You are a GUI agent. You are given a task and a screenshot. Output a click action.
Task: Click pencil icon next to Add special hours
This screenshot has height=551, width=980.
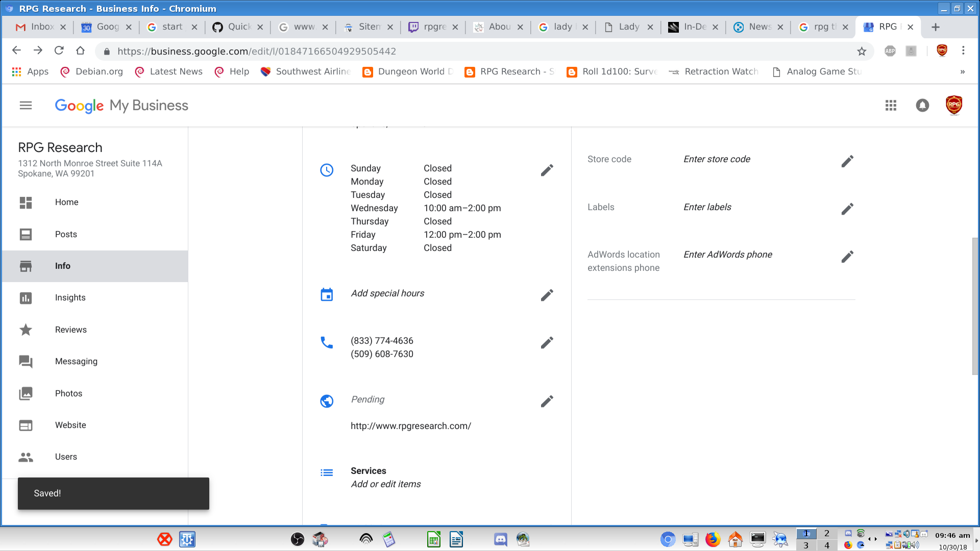pyautogui.click(x=547, y=295)
